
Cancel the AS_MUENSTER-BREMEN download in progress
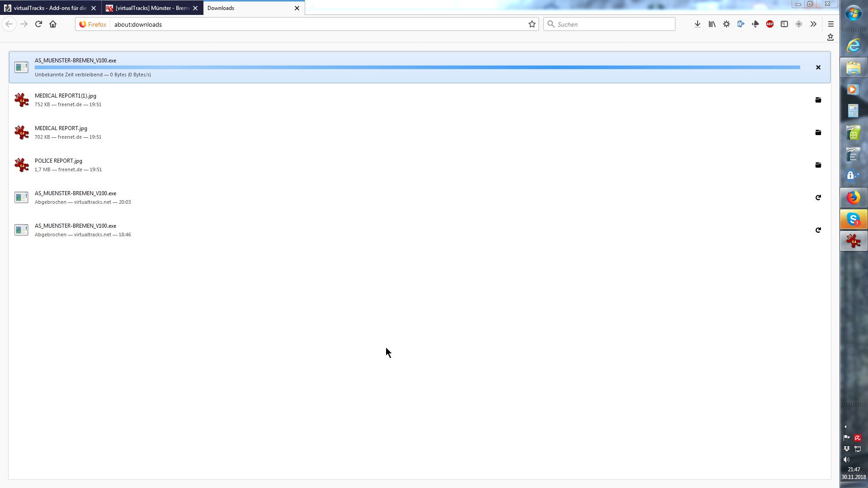click(818, 67)
